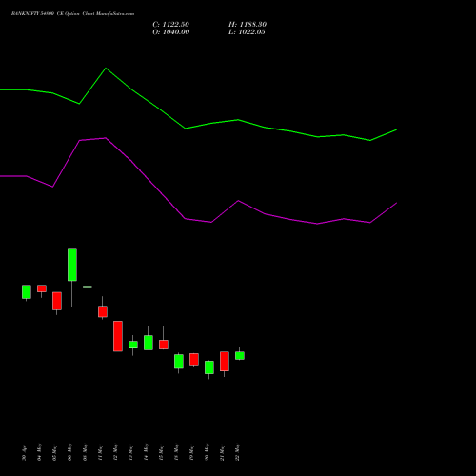Click the 04 May date label
The height and width of the screenshot is (476, 476).
(40, 452)
